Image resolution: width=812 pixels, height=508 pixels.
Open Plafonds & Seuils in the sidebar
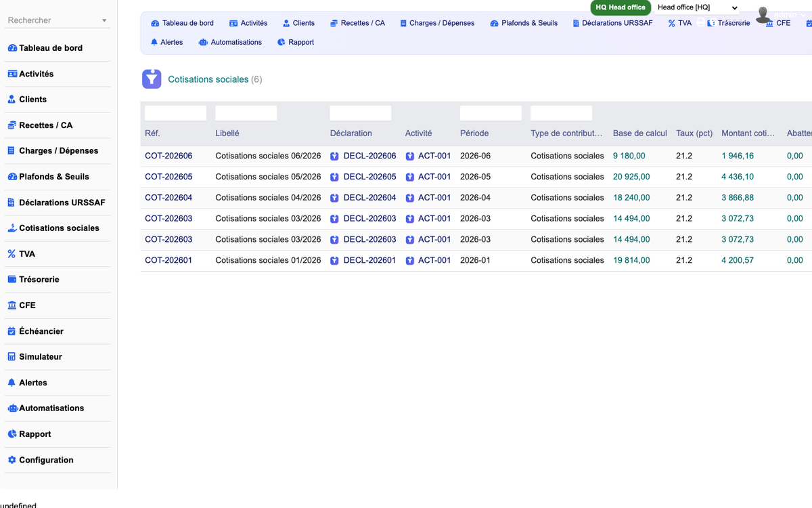coord(54,177)
